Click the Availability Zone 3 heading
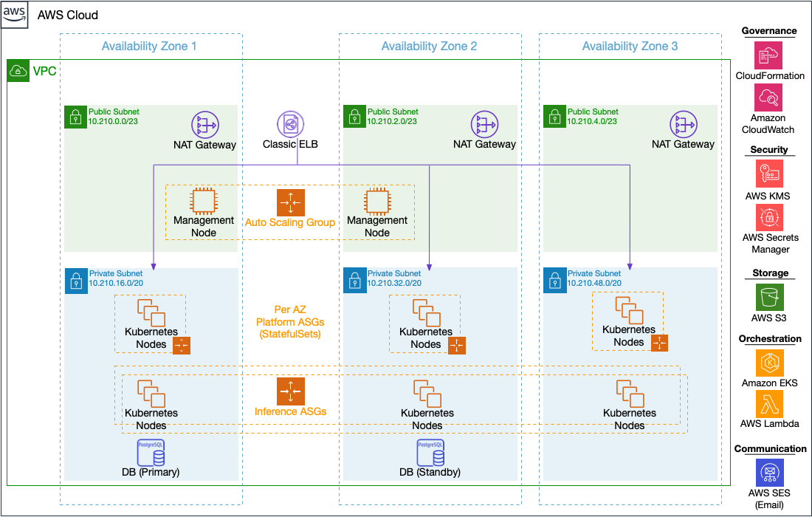 pyautogui.click(x=630, y=46)
